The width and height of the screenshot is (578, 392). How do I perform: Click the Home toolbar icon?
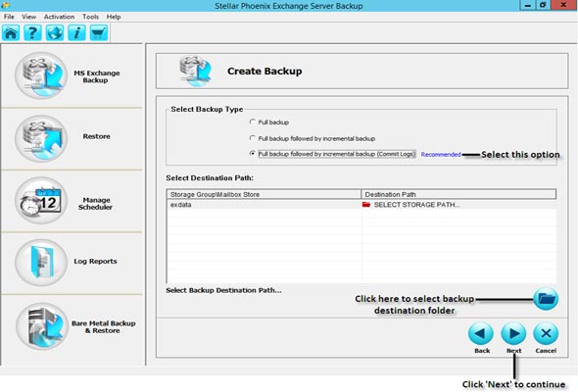coord(11,32)
